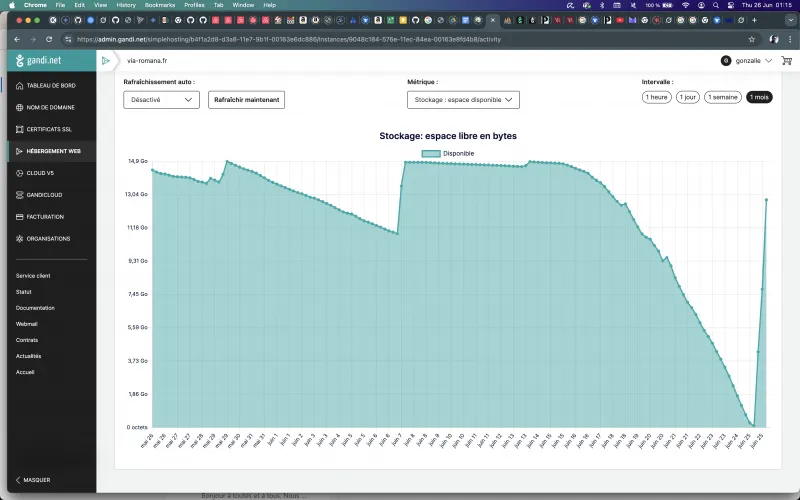
Task: Open Tableau de bord via its house icon
Action: 20,85
